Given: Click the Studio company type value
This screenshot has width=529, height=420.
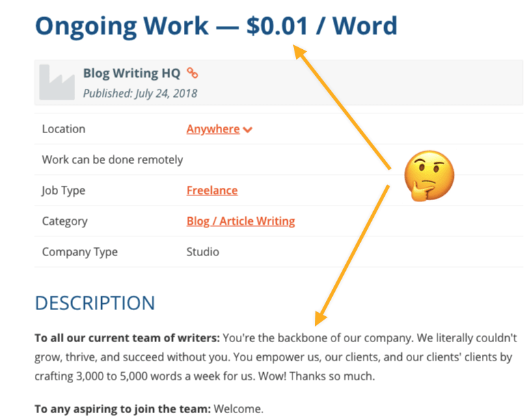Looking at the screenshot, I should click(203, 252).
